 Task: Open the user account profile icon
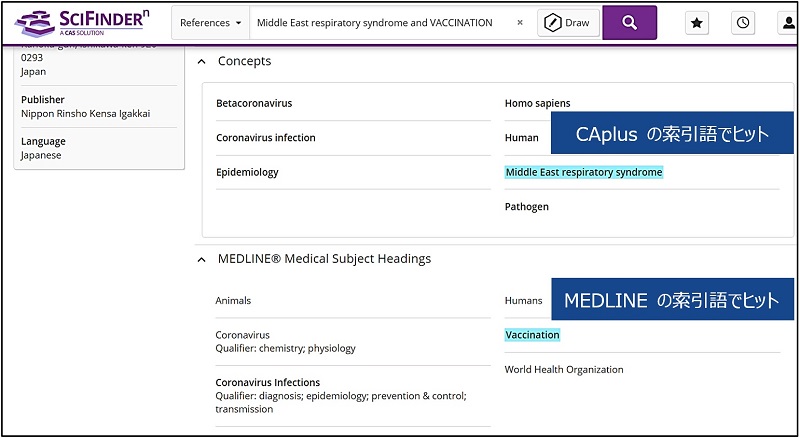787,23
